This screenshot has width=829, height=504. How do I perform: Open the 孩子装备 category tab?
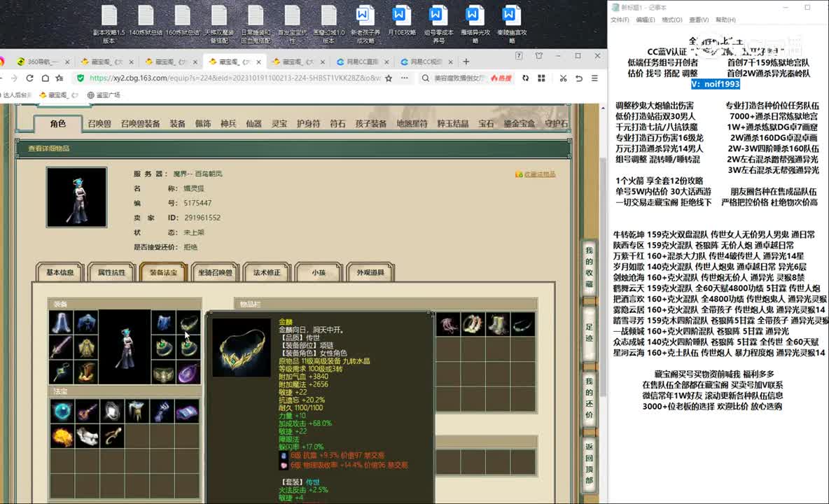click(370, 124)
